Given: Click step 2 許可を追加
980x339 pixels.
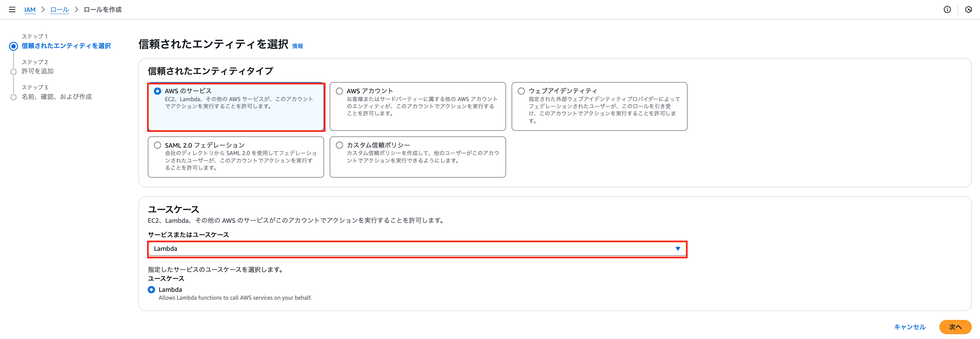Looking at the screenshot, I should click(x=38, y=71).
